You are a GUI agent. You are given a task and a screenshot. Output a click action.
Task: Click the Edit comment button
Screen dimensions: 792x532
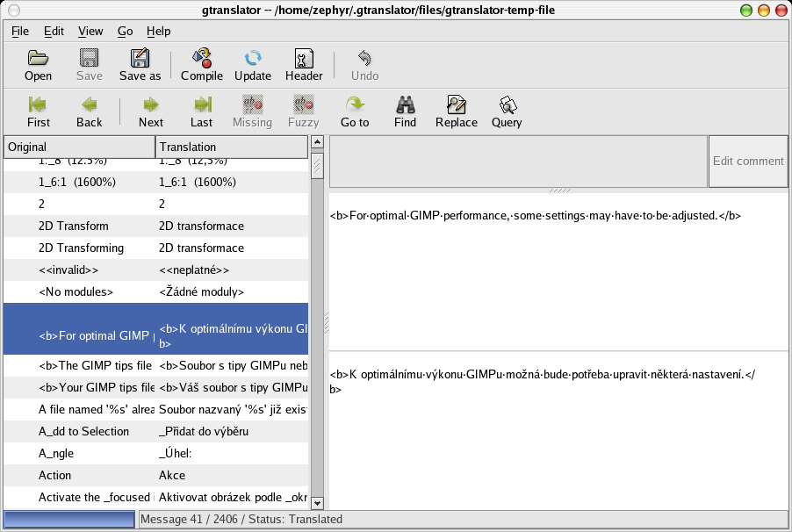click(x=747, y=162)
